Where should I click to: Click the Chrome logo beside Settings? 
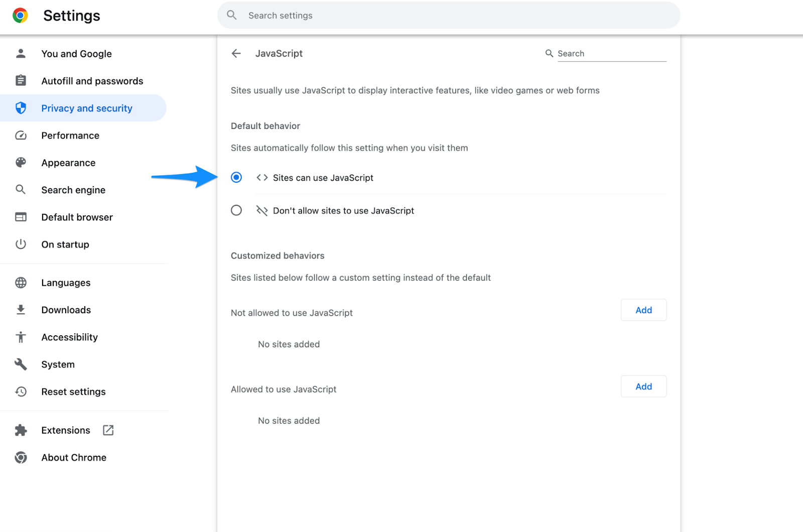20,16
